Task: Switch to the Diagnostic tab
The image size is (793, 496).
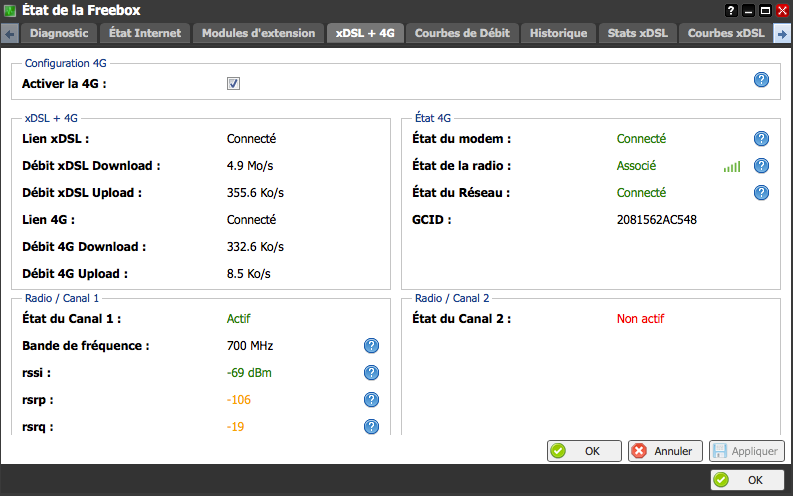Action: (59, 33)
